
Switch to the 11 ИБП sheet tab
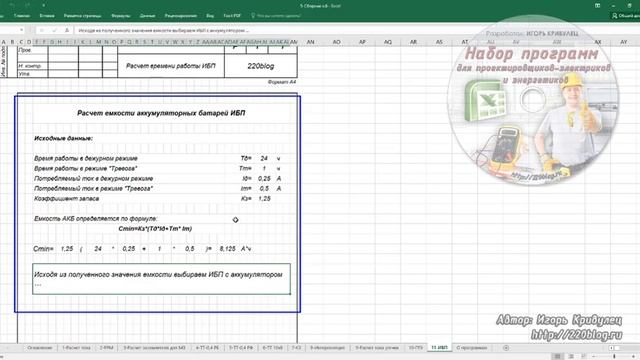coord(439,348)
